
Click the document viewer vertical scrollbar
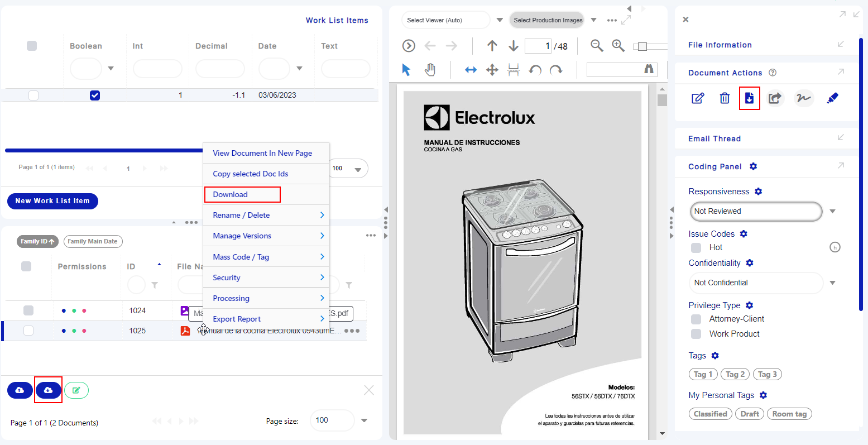coord(663,261)
